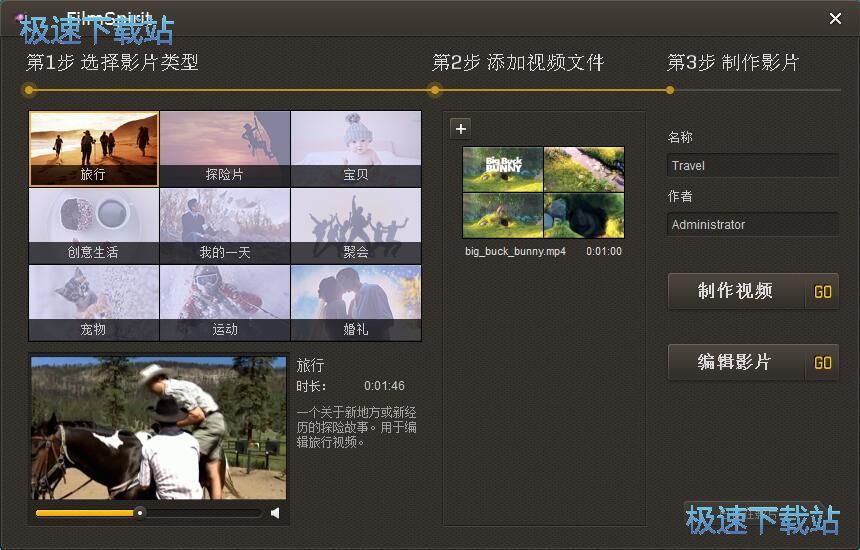The image size is (860, 550).
Task: Jump to step 2 marker on timeline
Action: (435, 90)
